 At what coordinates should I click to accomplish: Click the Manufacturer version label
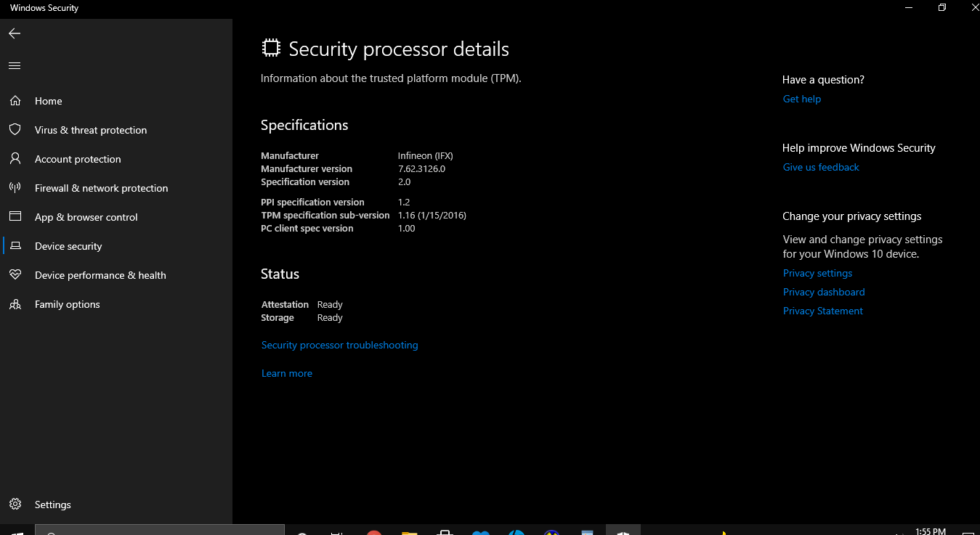(x=307, y=168)
